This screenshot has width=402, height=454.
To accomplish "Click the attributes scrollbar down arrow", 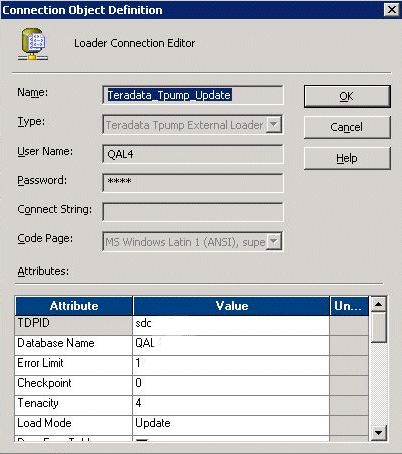I will pyautogui.click(x=378, y=433).
